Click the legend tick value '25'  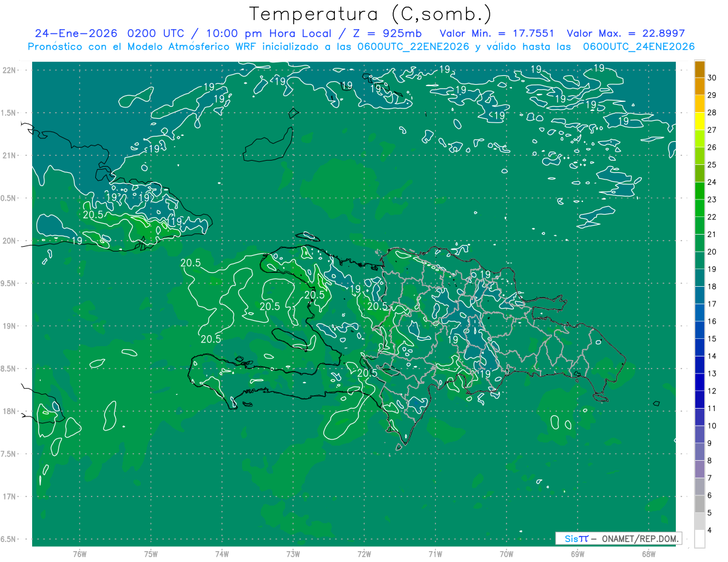(712, 165)
